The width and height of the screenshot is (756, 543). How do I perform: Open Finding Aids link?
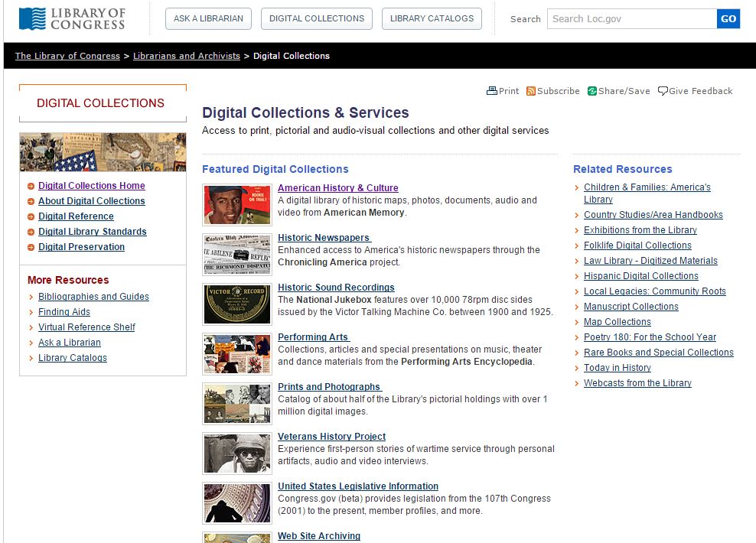[x=64, y=312]
